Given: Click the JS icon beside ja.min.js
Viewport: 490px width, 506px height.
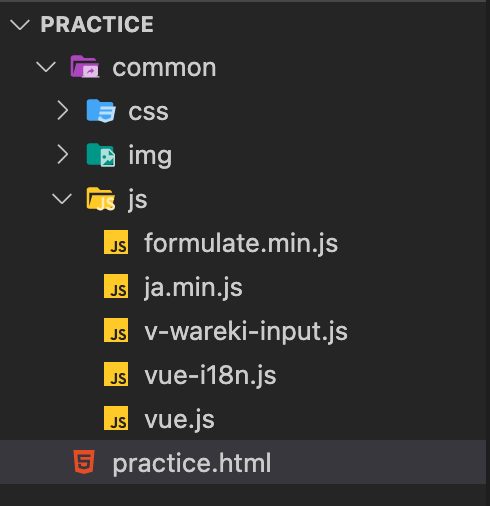Looking at the screenshot, I should (x=116, y=286).
